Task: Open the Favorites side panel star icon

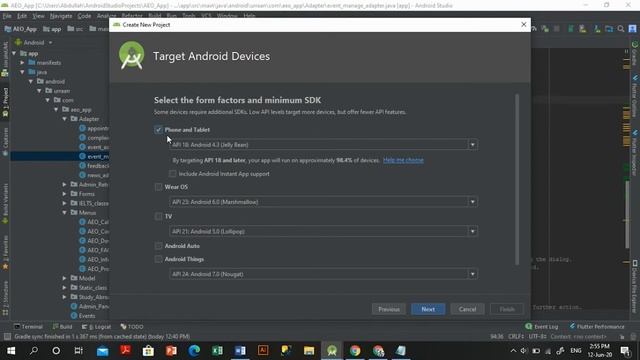Action: click(5, 267)
